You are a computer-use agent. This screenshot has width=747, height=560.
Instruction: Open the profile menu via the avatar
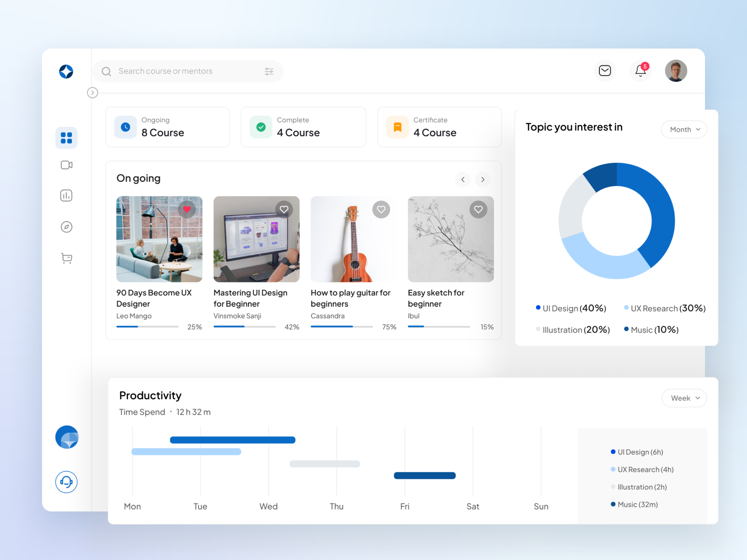[x=675, y=71]
